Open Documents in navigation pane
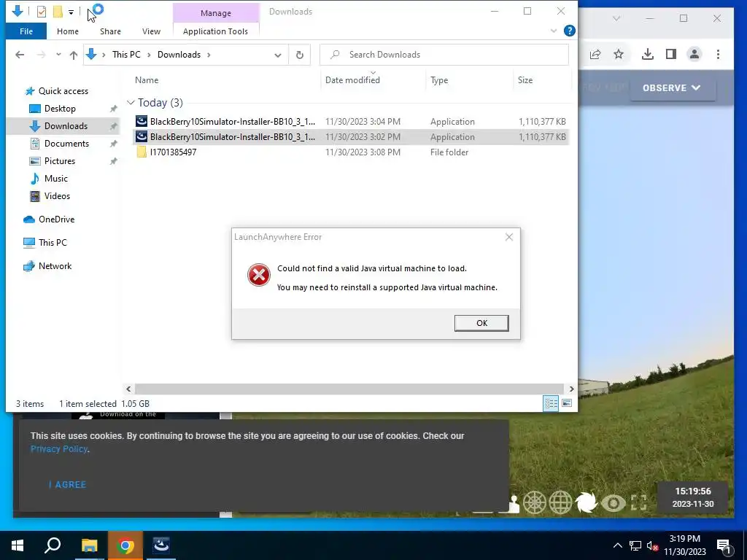 (66, 144)
